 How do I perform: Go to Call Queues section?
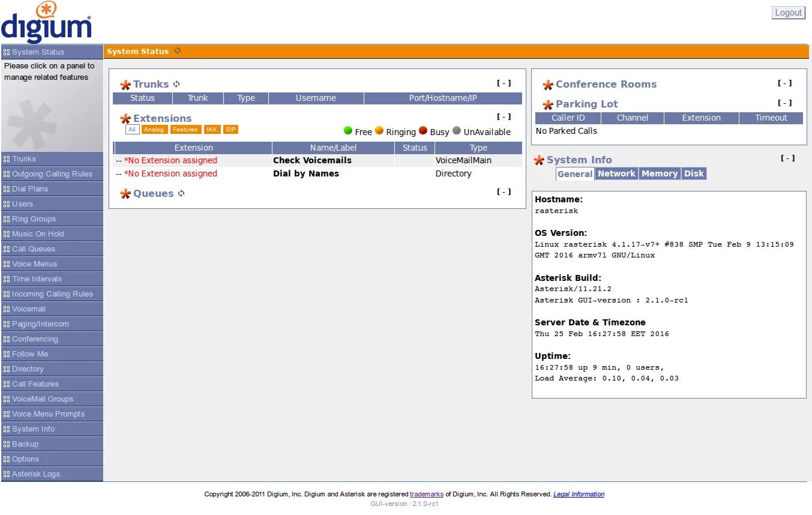52,249
